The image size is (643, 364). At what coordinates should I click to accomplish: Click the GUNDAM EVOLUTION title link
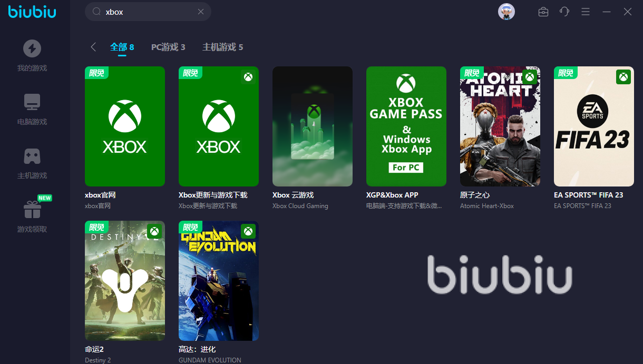(x=210, y=360)
